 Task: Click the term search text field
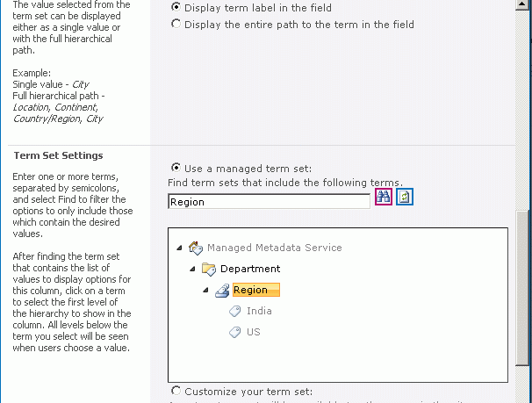click(269, 201)
